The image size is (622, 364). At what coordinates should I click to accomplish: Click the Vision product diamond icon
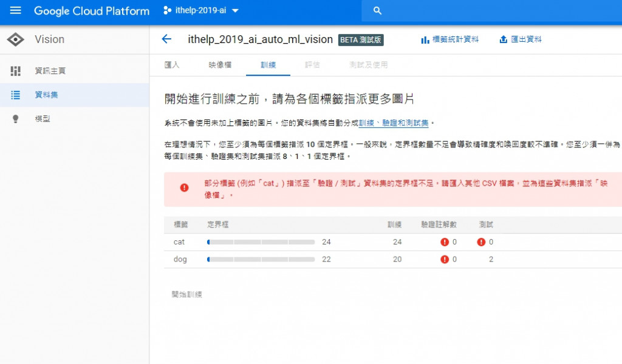click(15, 39)
